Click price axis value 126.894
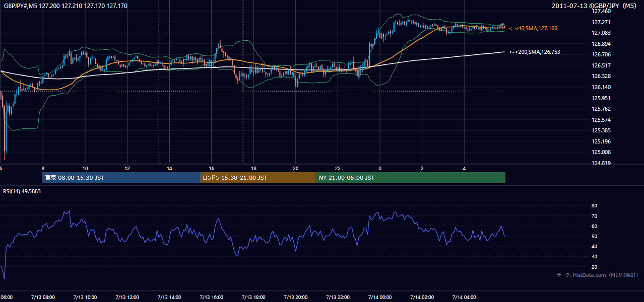The width and height of the screenshot is (644, 302). pyautogui.click(x=601, y=44)
